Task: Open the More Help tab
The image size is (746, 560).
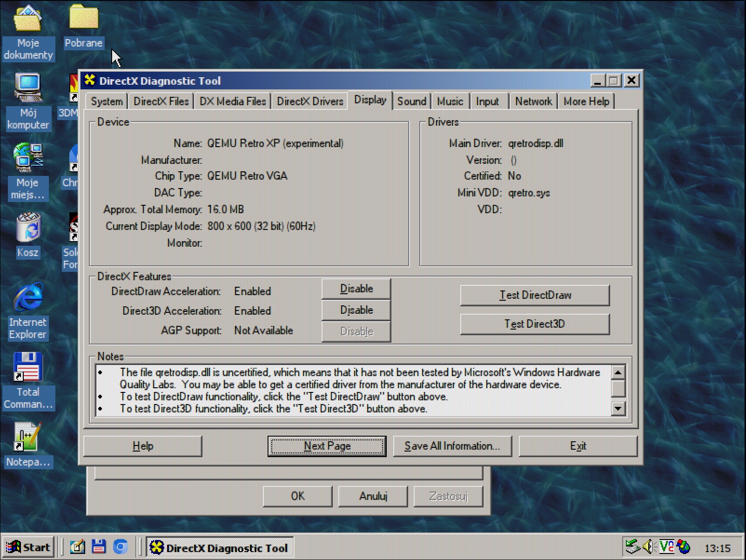Action: (x=586, y=101)
